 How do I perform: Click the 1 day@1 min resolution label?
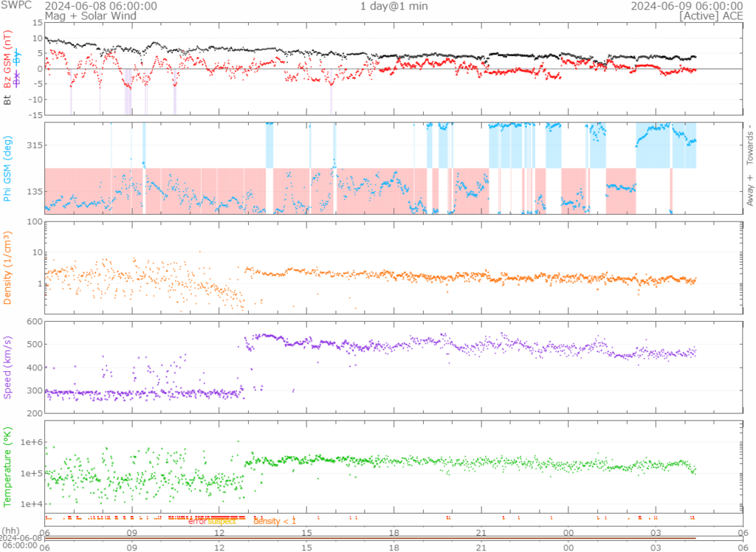tap(394, 6)
